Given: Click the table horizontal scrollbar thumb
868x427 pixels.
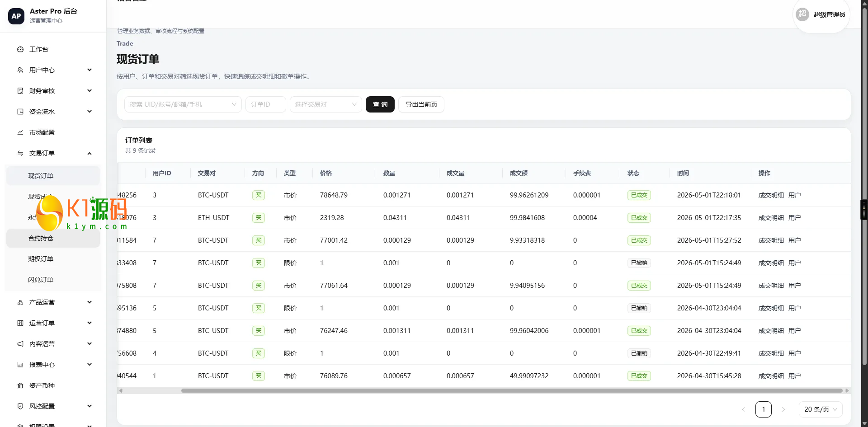Looking at the screenshot, I should 512,390.
